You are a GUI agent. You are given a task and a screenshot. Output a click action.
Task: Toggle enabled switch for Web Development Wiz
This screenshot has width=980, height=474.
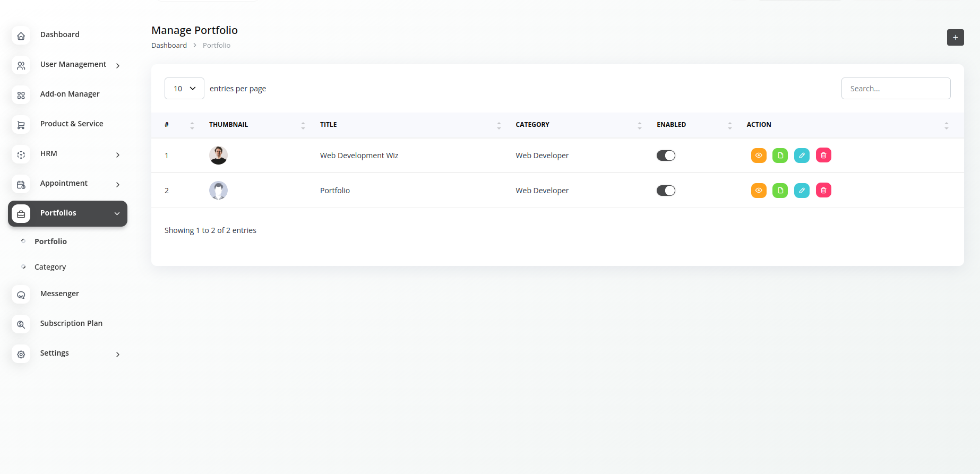[666, 156]
